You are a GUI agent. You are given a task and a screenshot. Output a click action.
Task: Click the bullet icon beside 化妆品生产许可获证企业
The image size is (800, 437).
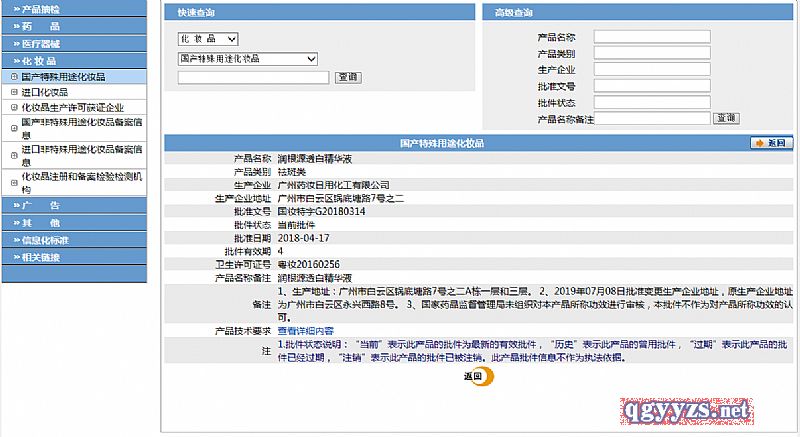(x=13, y=107)
